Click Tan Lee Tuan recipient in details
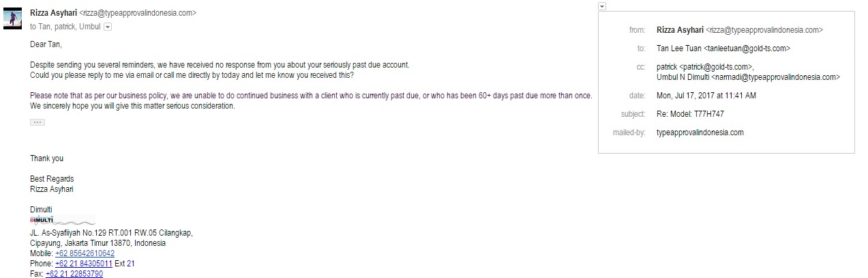Image resolution: width=868 pixels, height=278 pixels. pyautogui.click(x=723, y=48)
